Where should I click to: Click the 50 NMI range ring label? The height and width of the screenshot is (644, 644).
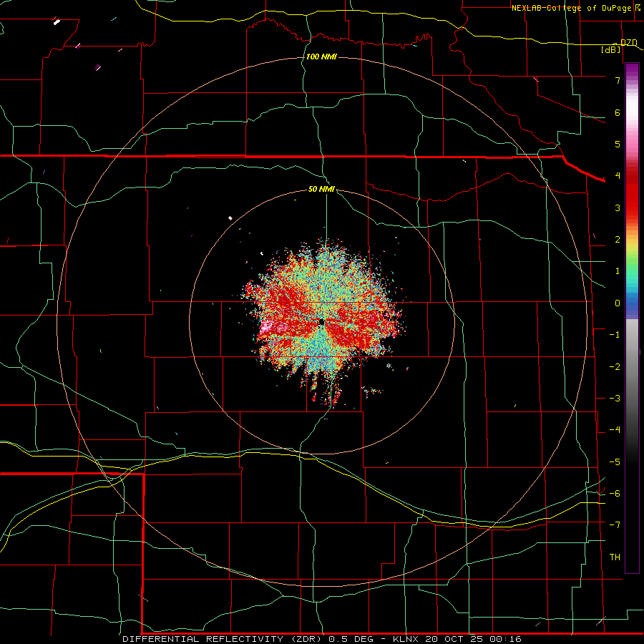pos(321,190)
